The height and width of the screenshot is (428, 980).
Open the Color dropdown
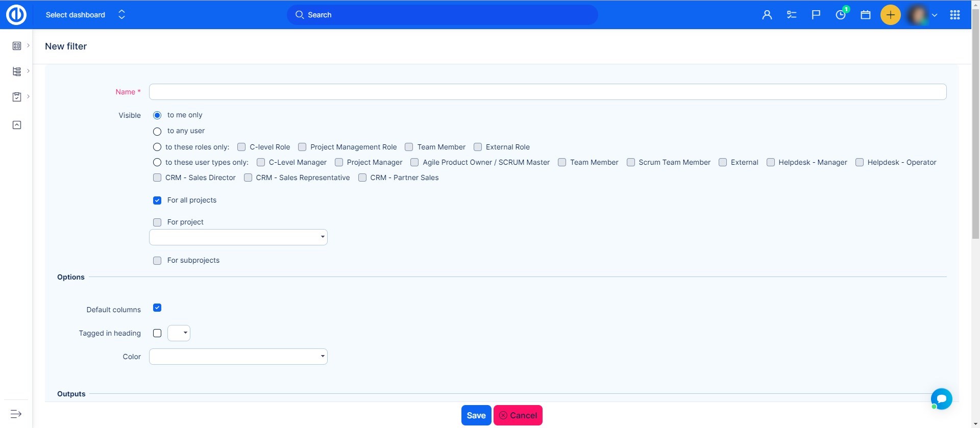point(238,357)
